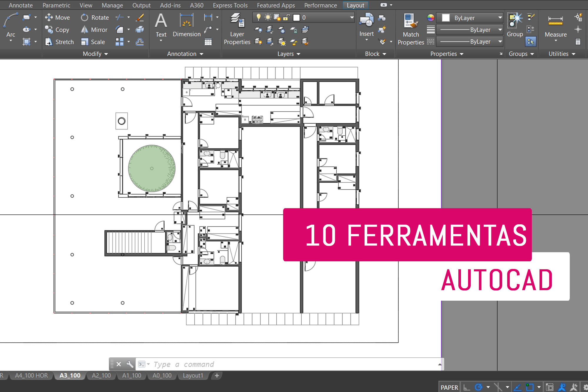Toggle Object Snap Tracking in status bar
Screen dimensions: 588x392
518,387
